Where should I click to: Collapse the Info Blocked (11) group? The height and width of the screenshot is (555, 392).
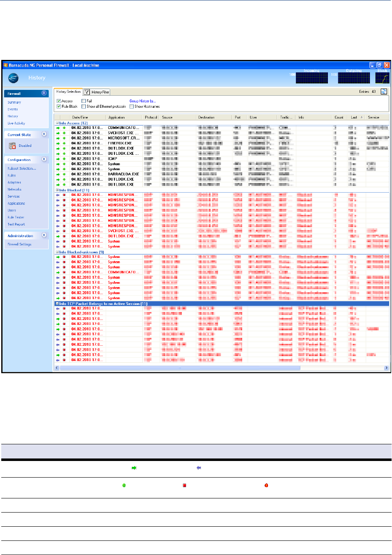point(57,190)
